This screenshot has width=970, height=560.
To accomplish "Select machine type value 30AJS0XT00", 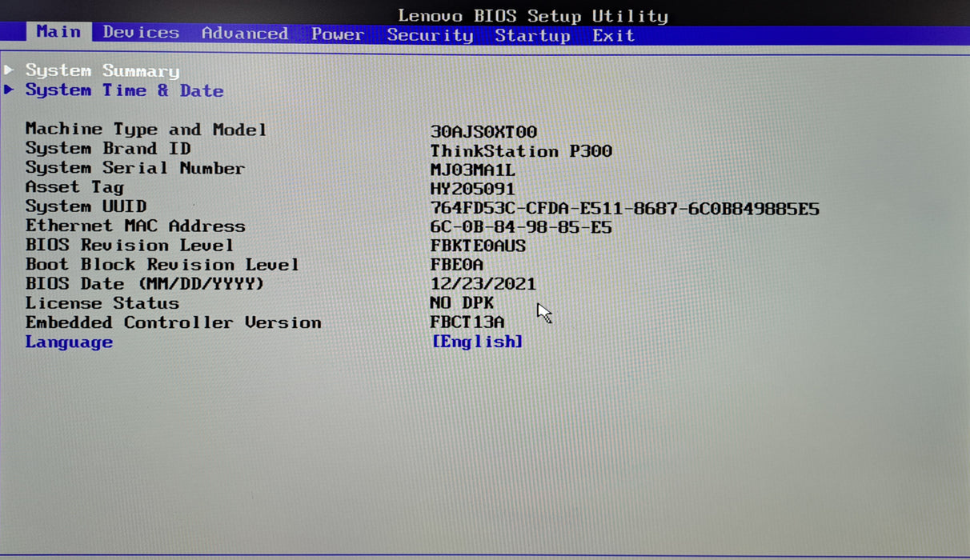I will [483, 132].
